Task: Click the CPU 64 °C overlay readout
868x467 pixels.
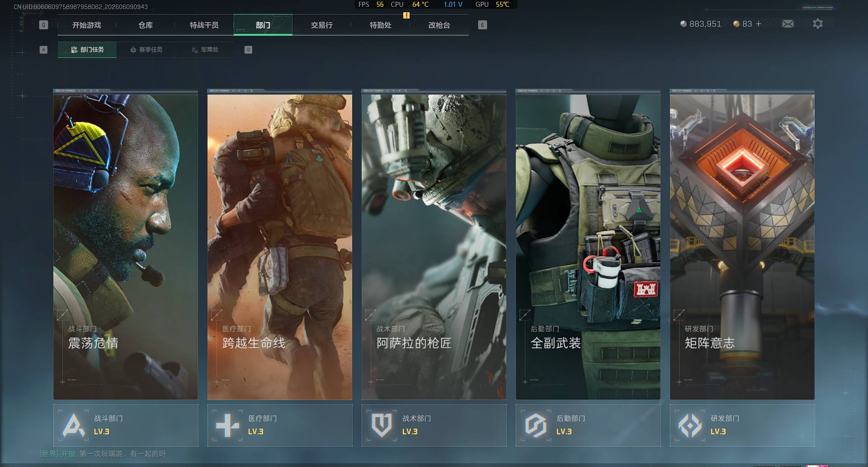Action: click(410, 5)
